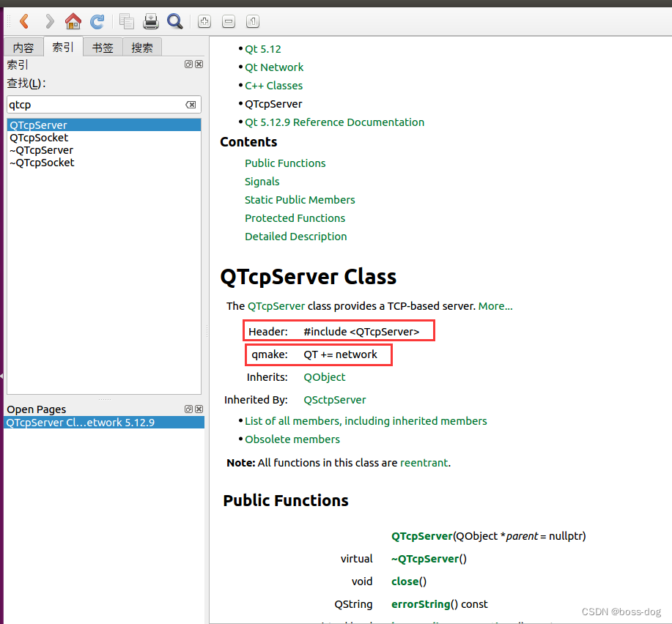Switch to the 书签 tab
Viewport: 672px width, 624px height.
pyautogui.click(x=103, y=47)
